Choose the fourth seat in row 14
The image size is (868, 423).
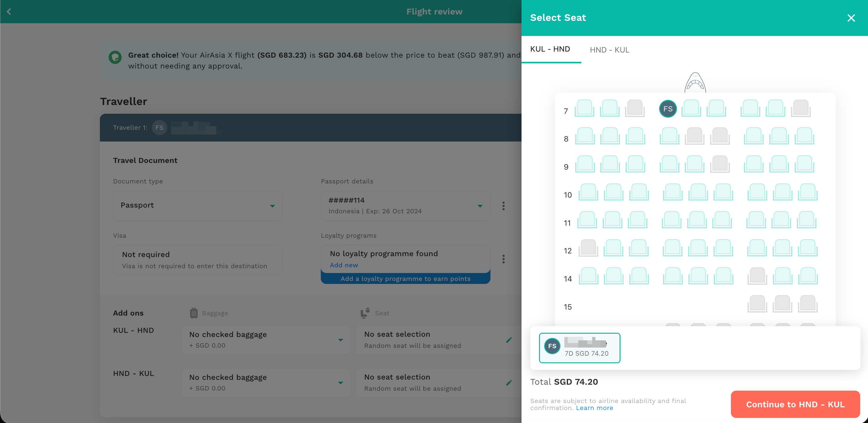point(672,275)
